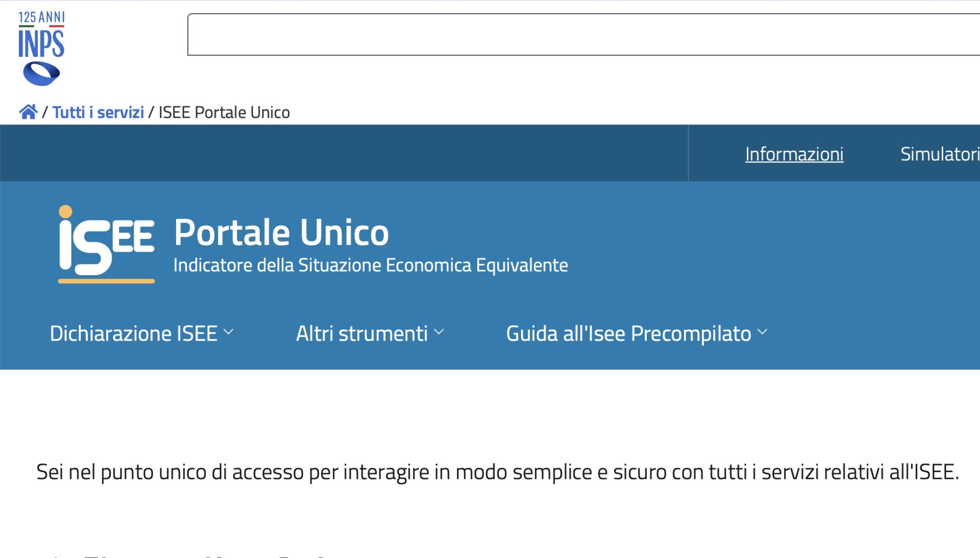
Task: Click the Portale Unico heading
Action: pos(281,232)
